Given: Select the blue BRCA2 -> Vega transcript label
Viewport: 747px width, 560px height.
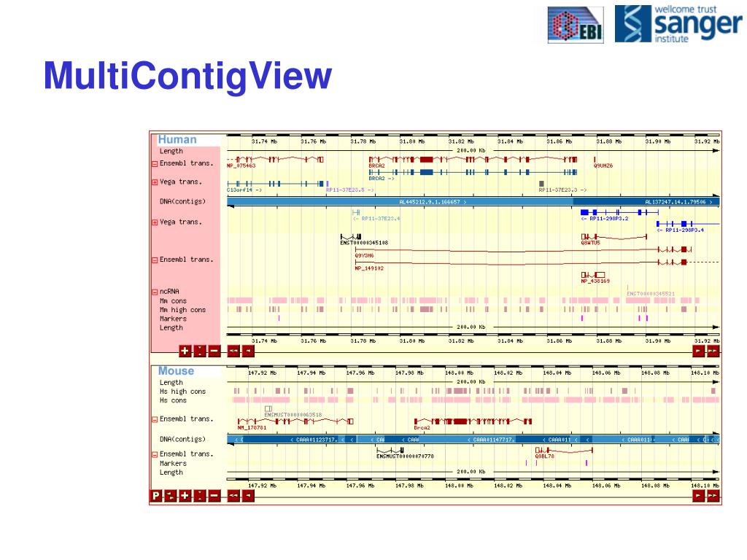Looking at the screenshot, I should pyautogui.click(x=382, y=178).
